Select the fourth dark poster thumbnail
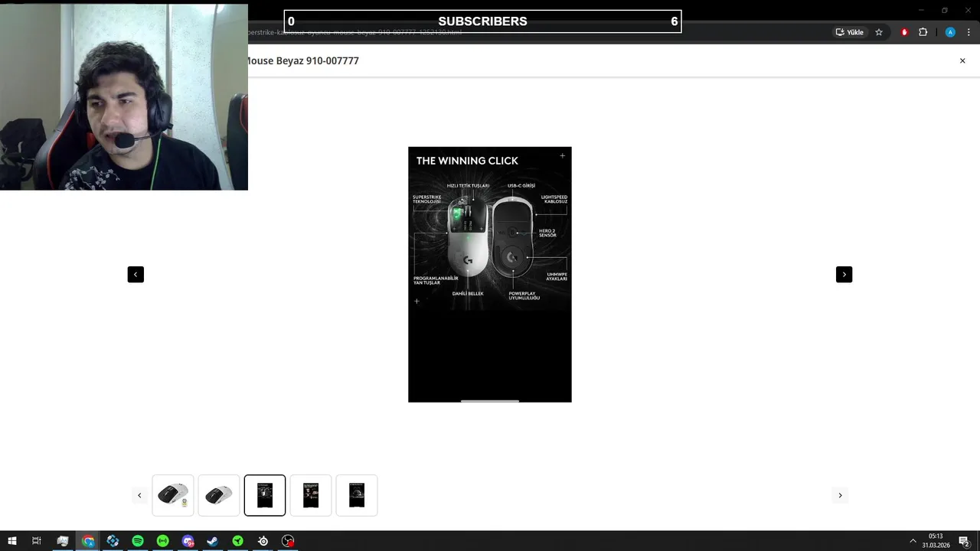980x551 pixels. (x=311, y=495)
